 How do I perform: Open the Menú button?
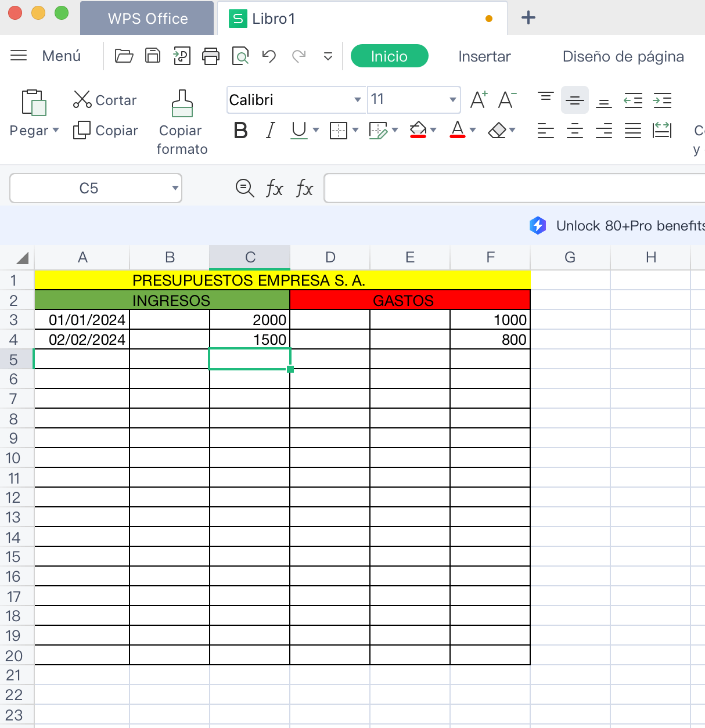[46, 56]
